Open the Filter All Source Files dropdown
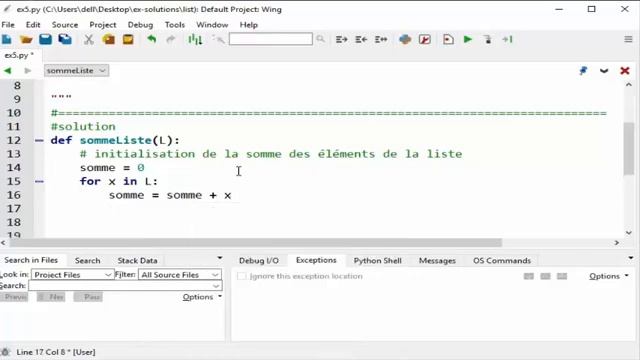Image resolution: width=640 pixels, height=360 pixels. point(180,275)
